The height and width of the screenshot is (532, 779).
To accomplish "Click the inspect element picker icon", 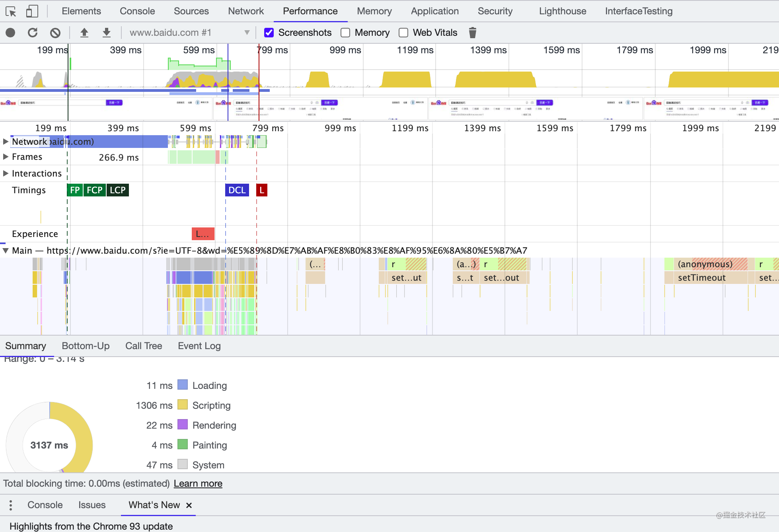I will point(11,12).
